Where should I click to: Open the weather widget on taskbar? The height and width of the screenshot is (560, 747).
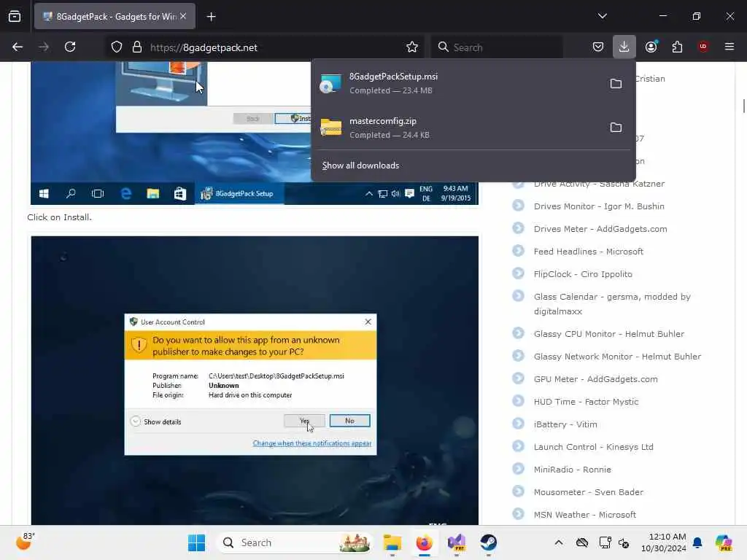tap(25, 542)
